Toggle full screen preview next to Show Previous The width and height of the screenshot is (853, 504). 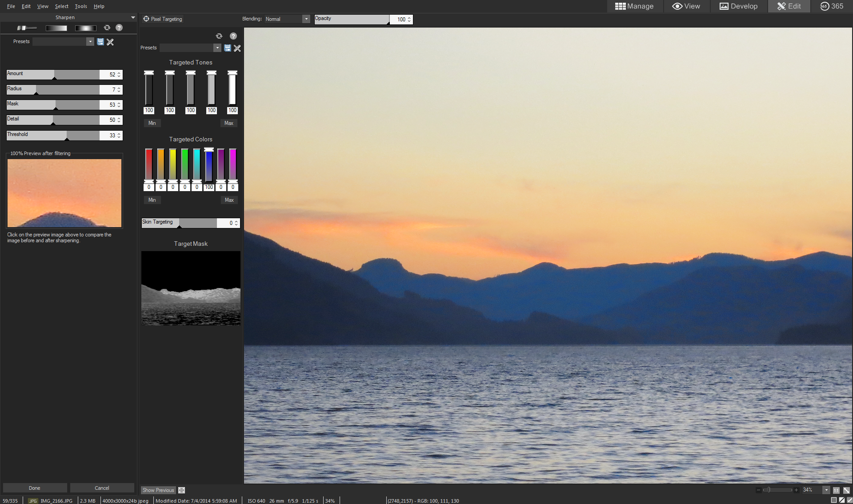click(x=182, y=490)
